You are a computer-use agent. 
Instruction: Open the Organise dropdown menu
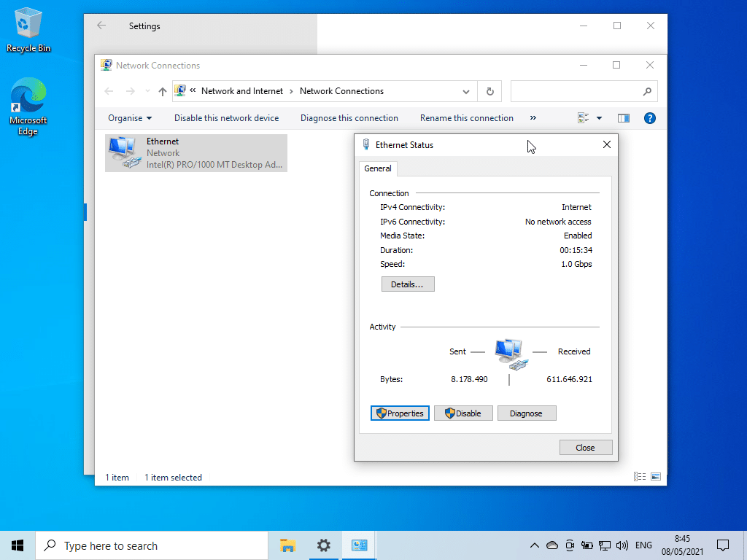pos(130,118)
